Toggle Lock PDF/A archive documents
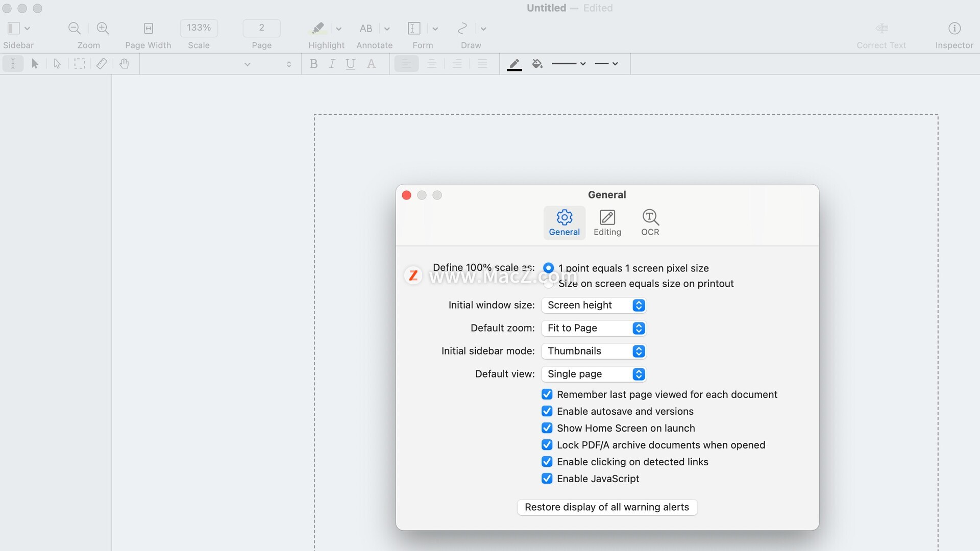The height and width of the screenshot is (551, 980). [547, 445]
